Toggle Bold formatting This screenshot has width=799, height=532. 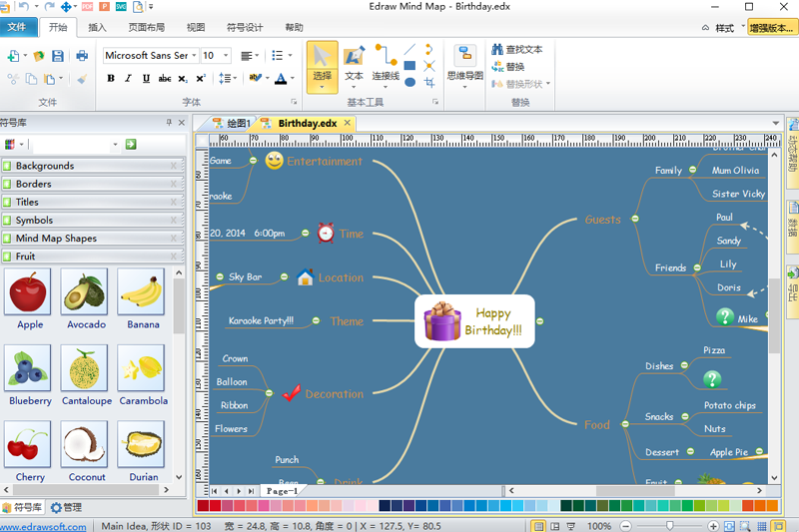111,79
